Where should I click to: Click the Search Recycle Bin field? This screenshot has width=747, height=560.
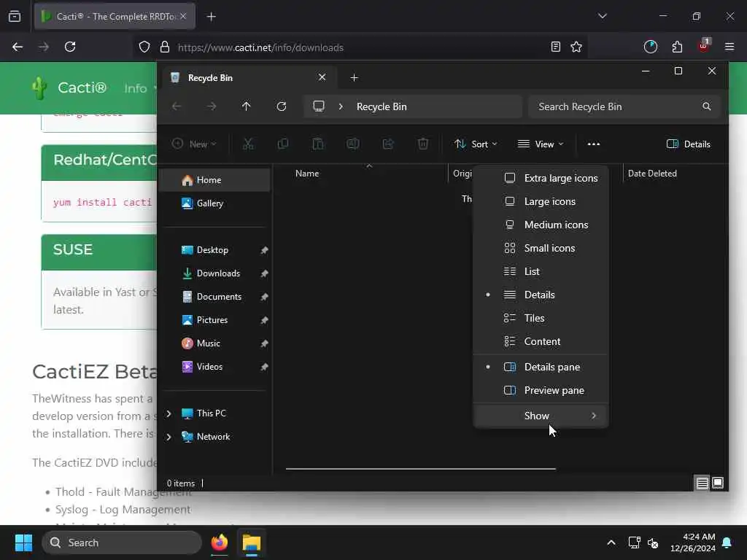coord(624,106)
